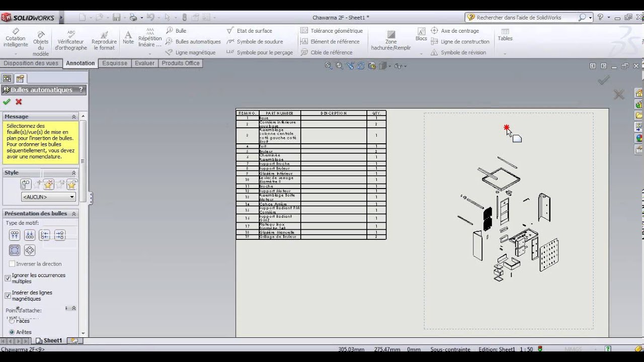
Task: Select Reproduire le format tool
Action: pos(104,40)
